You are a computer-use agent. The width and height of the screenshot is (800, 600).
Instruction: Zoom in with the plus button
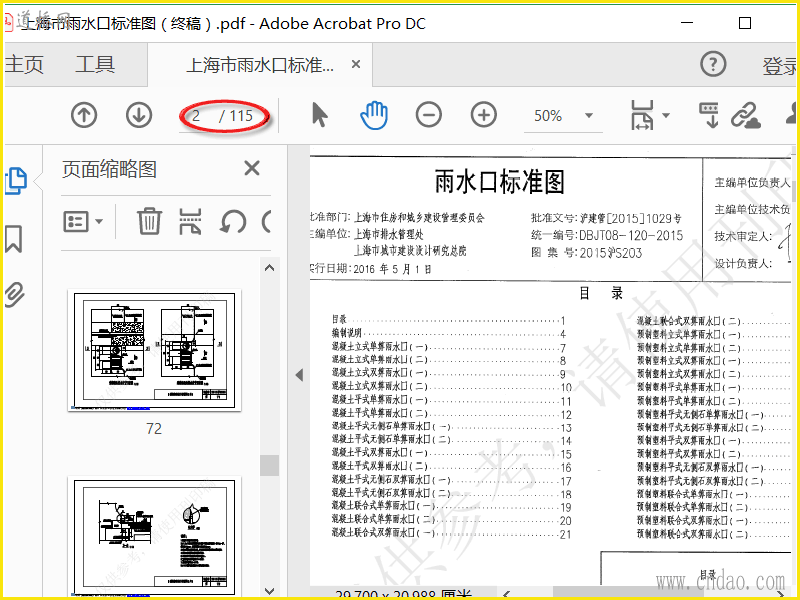point(484,115)
